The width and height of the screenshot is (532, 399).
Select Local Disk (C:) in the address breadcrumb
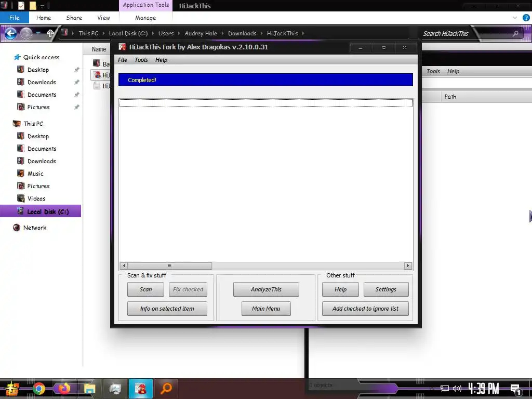tap(128, 33)
